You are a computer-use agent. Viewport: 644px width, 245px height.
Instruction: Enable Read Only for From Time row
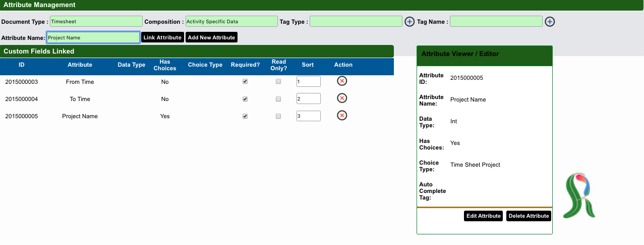278,81
